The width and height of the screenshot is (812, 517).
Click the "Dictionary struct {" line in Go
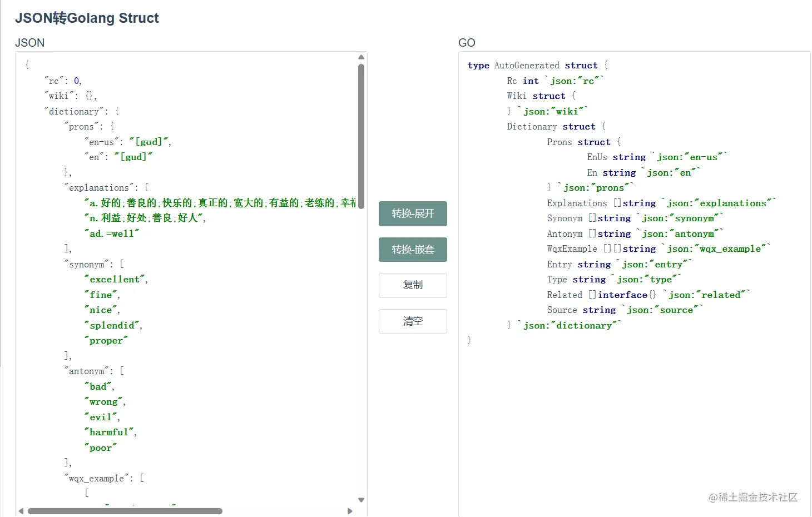click(557, 127)
